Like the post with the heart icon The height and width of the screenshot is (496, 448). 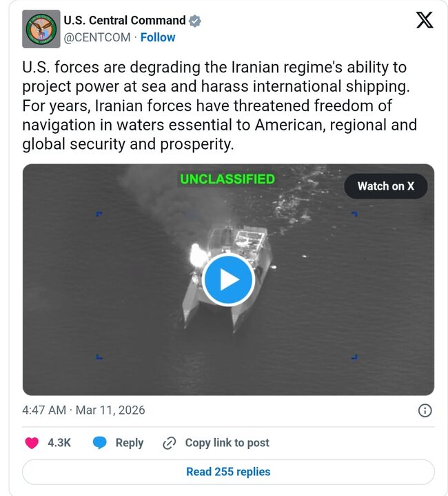32,443
